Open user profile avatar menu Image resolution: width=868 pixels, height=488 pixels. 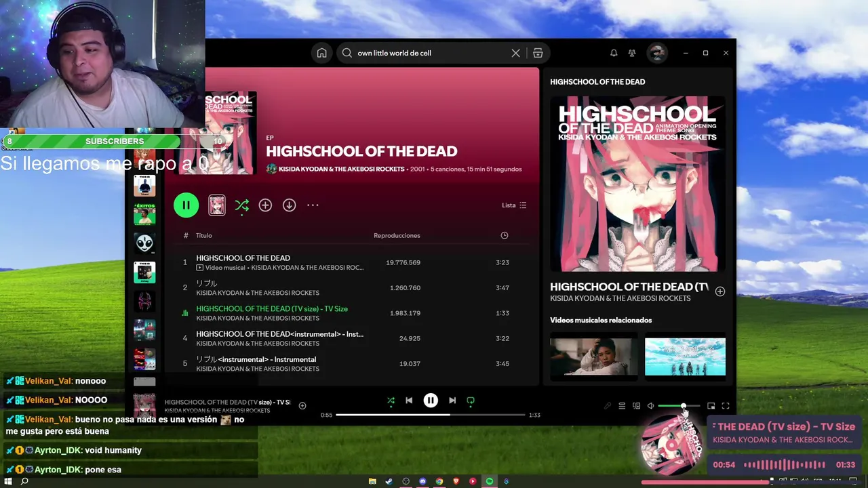pyautogui.click(x=656, y=53)
